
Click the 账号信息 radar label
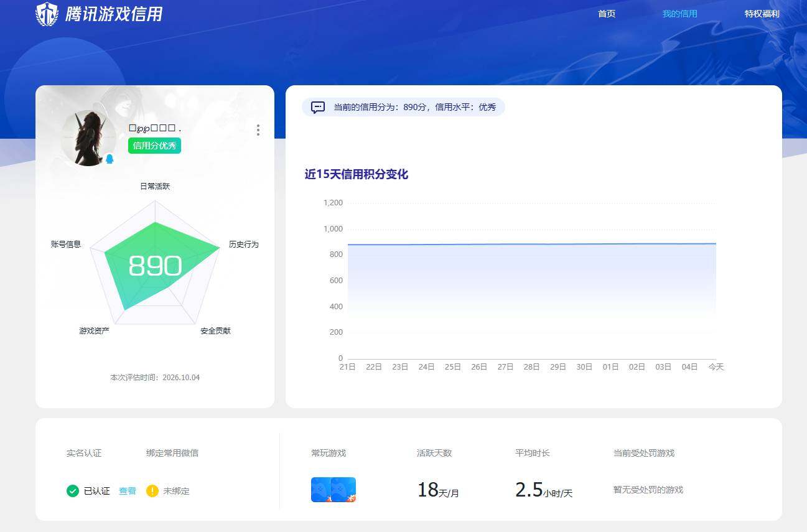[x=66, y=245]
